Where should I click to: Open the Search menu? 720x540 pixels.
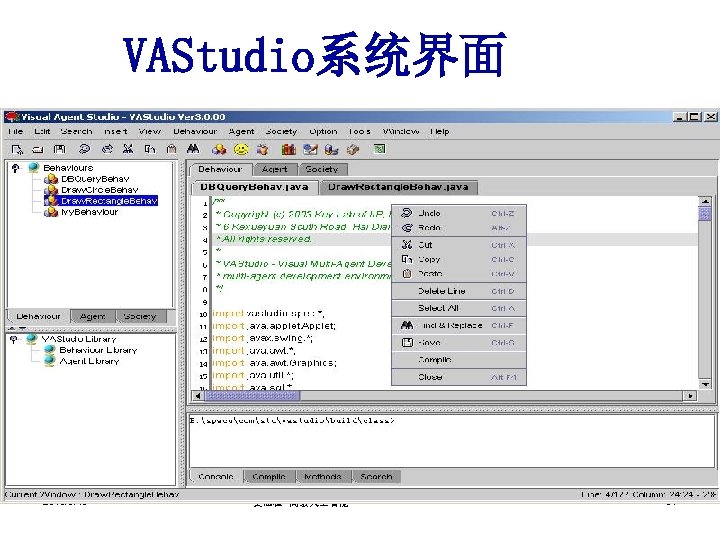pyautogui.click(x=76, y=131)
